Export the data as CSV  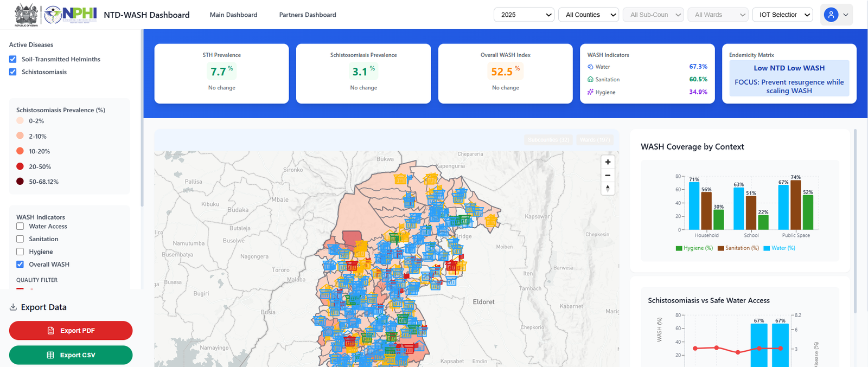click(x=71, y=355)
